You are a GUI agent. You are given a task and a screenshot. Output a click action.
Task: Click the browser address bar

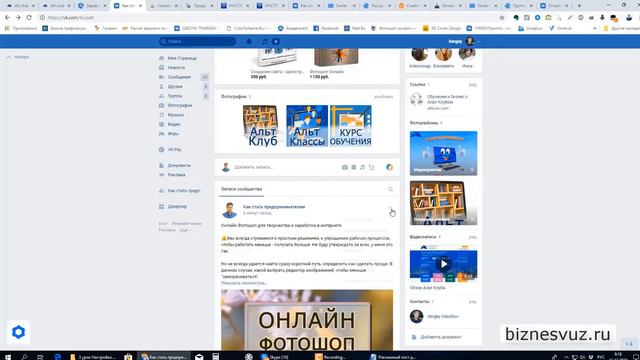[269, 18]
